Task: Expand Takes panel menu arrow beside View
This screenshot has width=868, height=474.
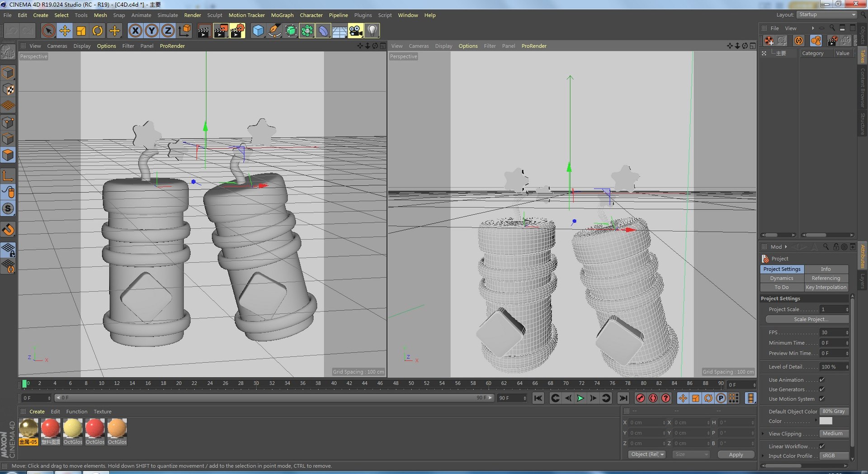Action: point(813,28)
